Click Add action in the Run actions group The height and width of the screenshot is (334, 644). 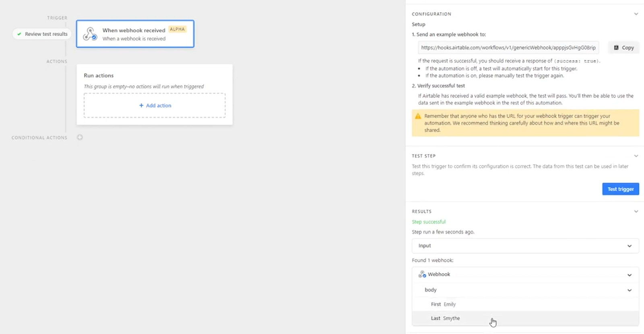(155, 105)
